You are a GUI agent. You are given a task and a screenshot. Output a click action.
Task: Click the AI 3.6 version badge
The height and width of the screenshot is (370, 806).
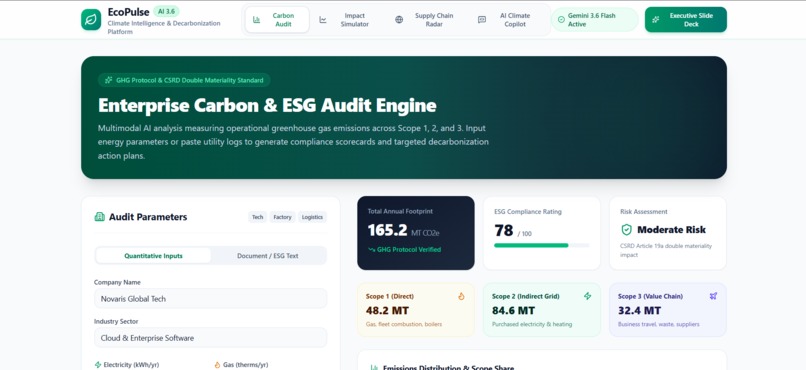(x=166, y=11)
